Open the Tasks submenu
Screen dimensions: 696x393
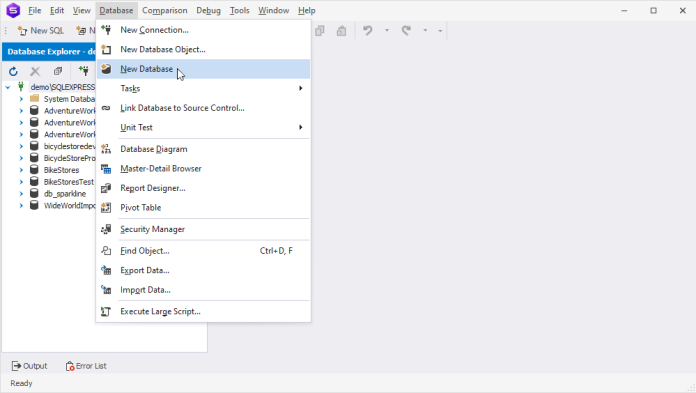pos(203,88)
